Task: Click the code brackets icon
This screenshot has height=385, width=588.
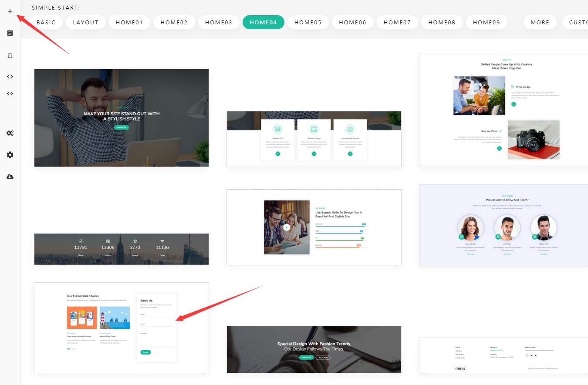Action: [10, 77]
